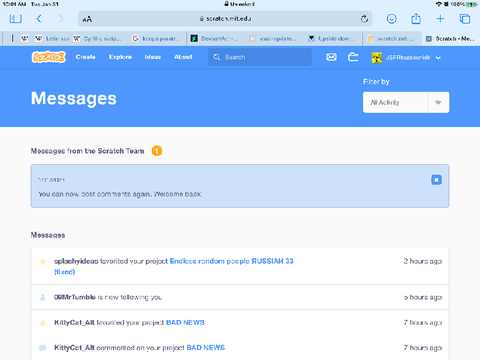Screen dimensions: 480x360
Task: Click the Scratch search field
Action: 260,57
